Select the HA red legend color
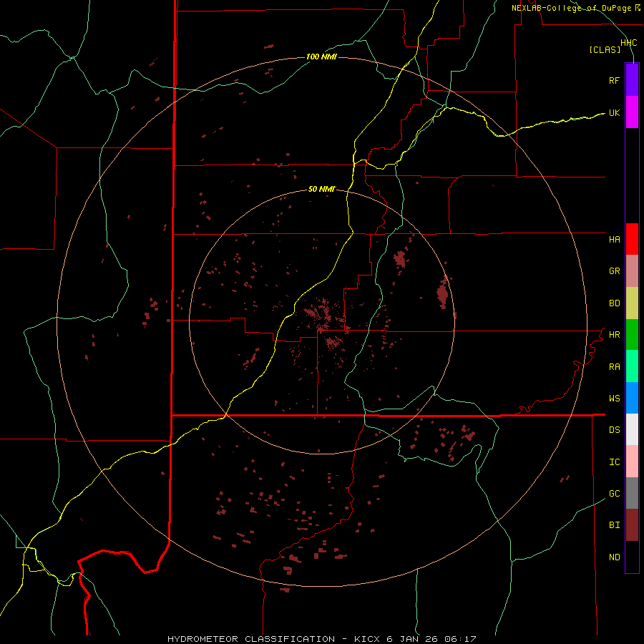 [x=632, y=239]
